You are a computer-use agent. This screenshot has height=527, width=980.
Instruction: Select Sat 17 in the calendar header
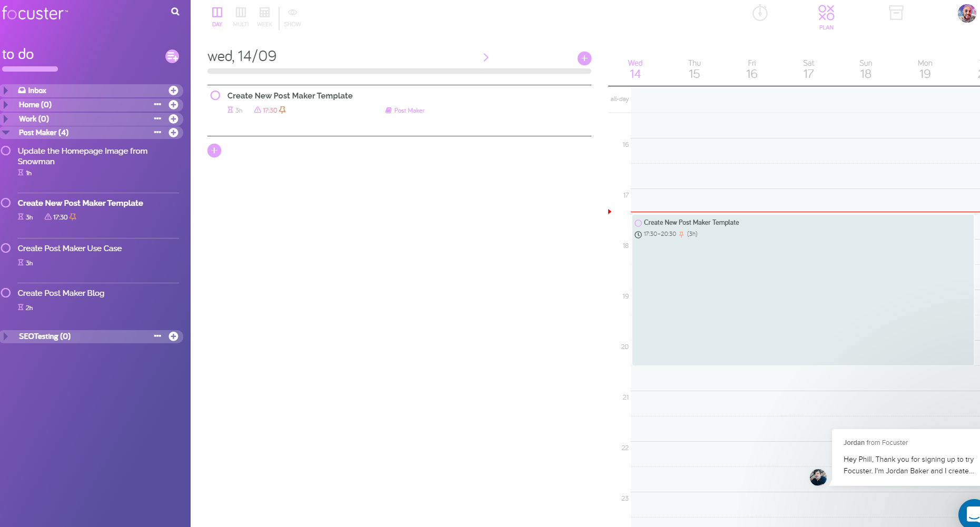click(809, 69)
